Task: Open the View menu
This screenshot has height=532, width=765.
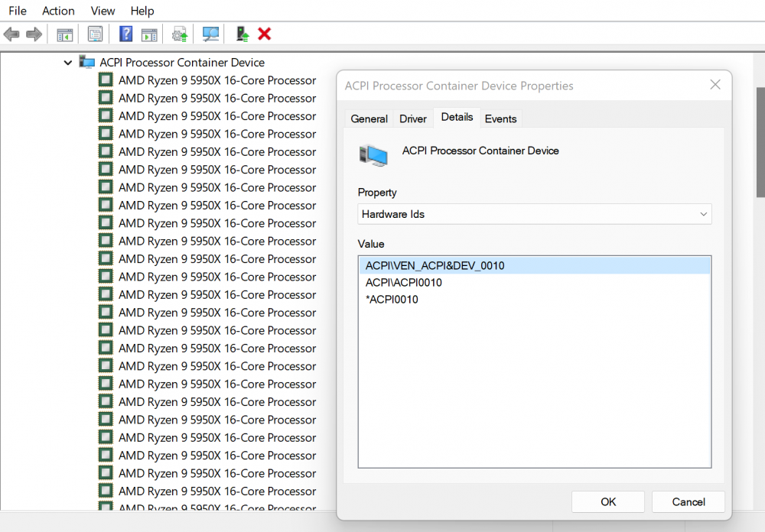Action: [x=103, y=11]
